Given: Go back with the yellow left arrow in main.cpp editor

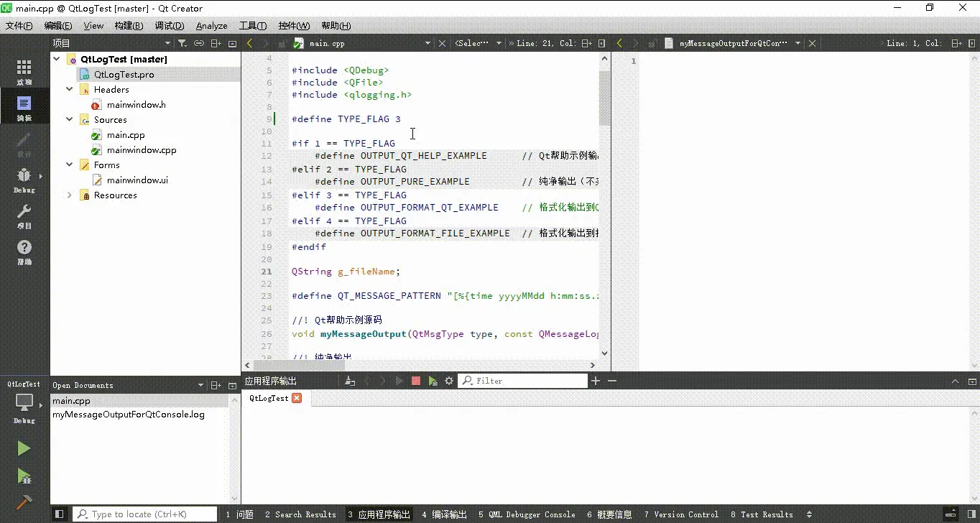Looking at the screenshot, I should click(x=249, y=43).
